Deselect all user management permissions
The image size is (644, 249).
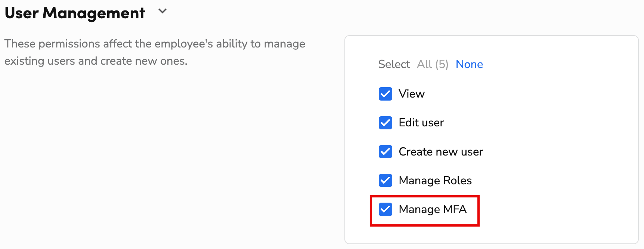click(x=469, y=64)
